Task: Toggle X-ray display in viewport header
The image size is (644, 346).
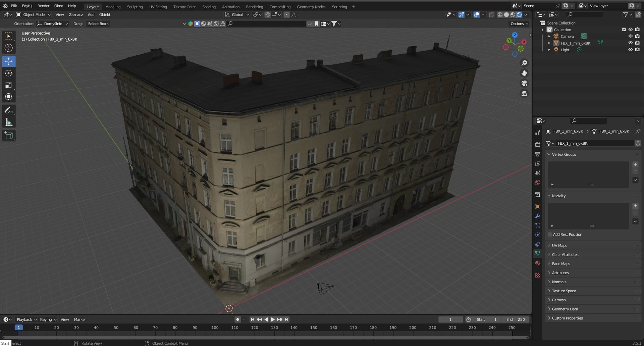Action: [491, 15]
